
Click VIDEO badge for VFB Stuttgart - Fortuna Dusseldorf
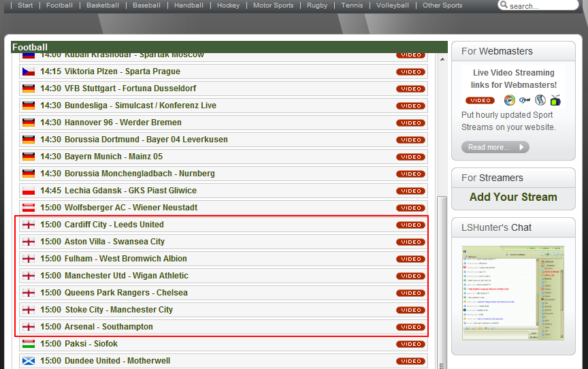[410, 89]
